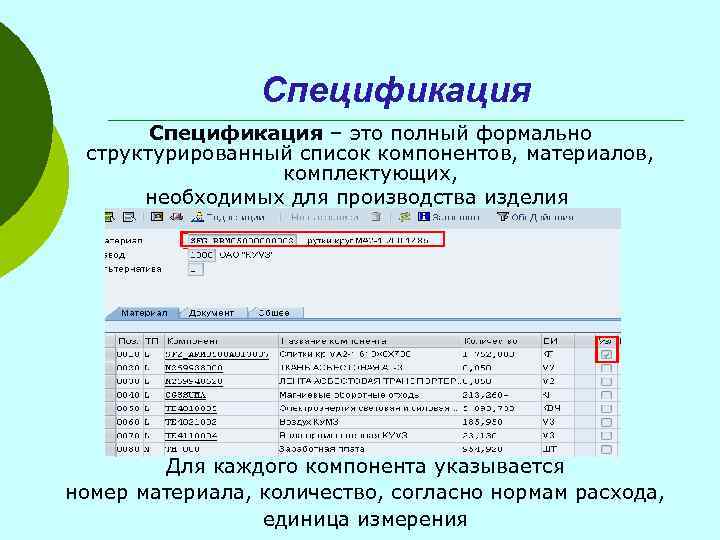Click the second toolbar icon in the SAP window
The image size is (720, 540).
point(129,217)
